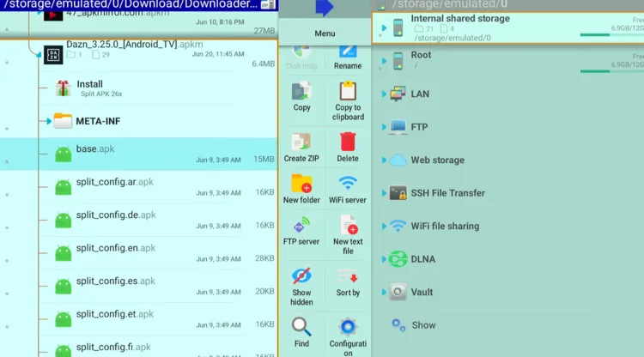
Task: Expand the META-INF folder
Action: click(x=48, y=121)
